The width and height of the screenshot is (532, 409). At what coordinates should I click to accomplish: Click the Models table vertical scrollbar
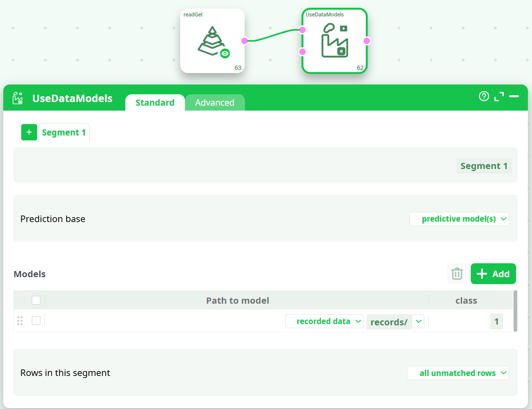(x=515, y=311)
